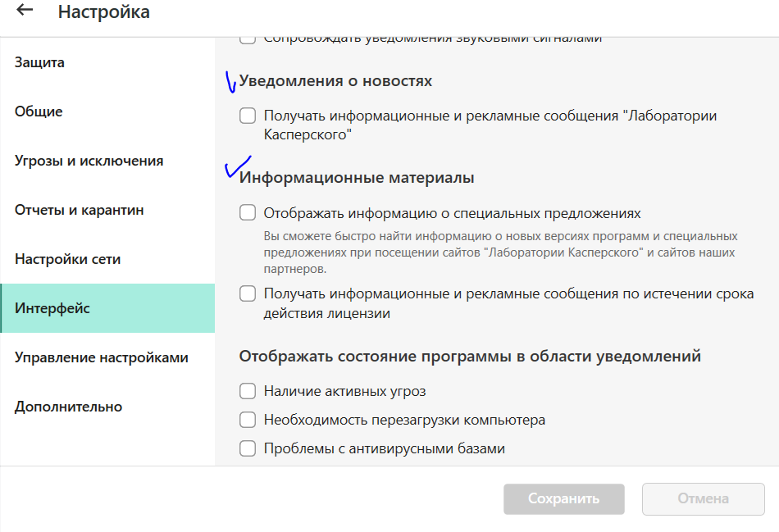Screen dimensions: 779x532
Task: Toggle advertising messages after license expiration checkbox
Action: tap(248, 293)
